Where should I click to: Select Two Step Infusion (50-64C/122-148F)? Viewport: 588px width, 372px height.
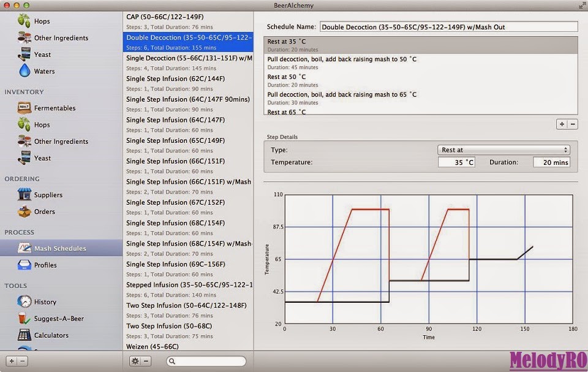click(x=188, y=311)
